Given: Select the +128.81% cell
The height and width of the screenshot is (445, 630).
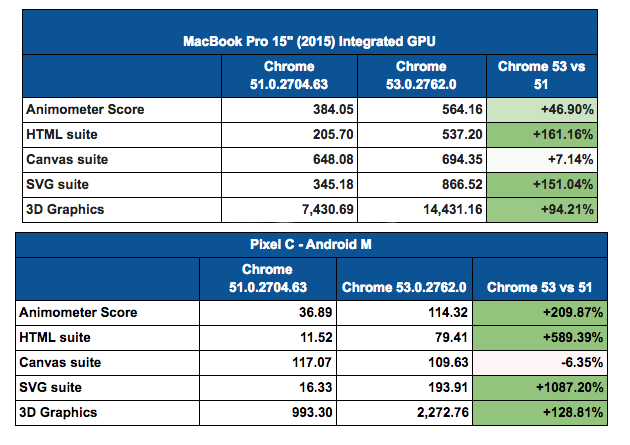Looking at the screenshot, I should coord(540,413).
